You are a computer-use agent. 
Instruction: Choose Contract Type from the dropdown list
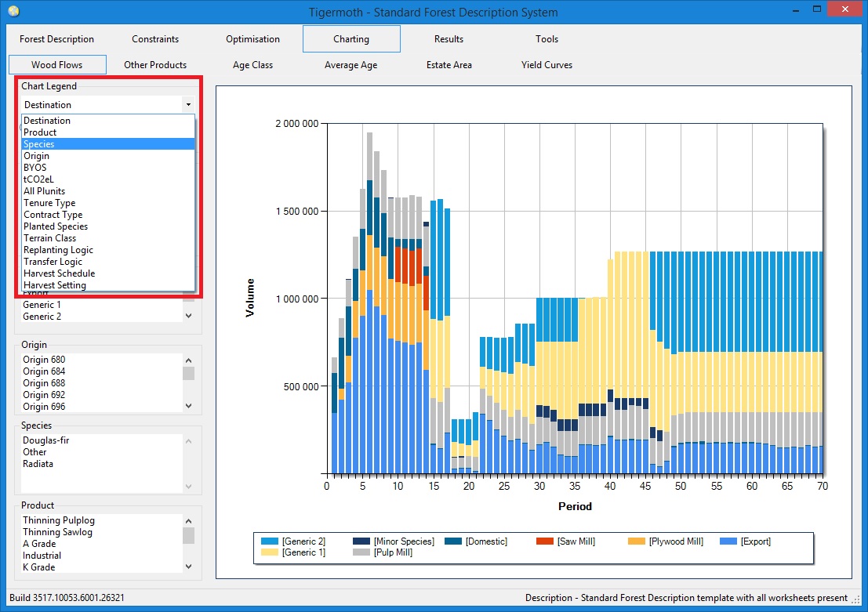click(x=108, y=215)
